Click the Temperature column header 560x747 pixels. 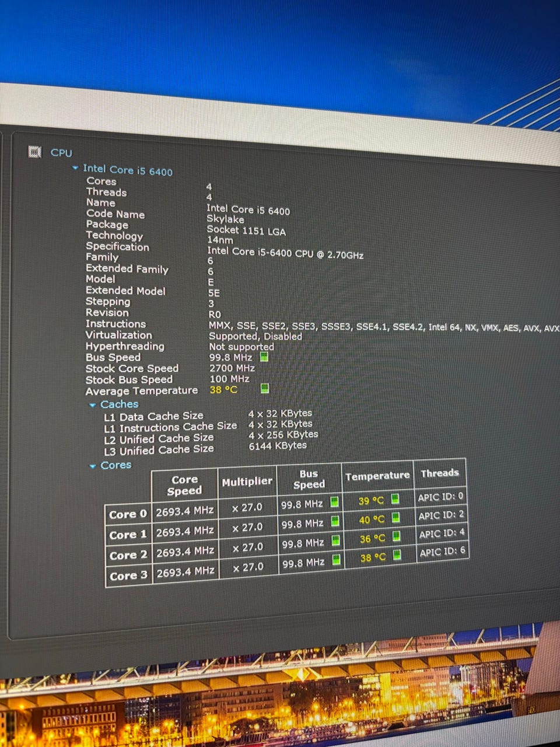377,476
